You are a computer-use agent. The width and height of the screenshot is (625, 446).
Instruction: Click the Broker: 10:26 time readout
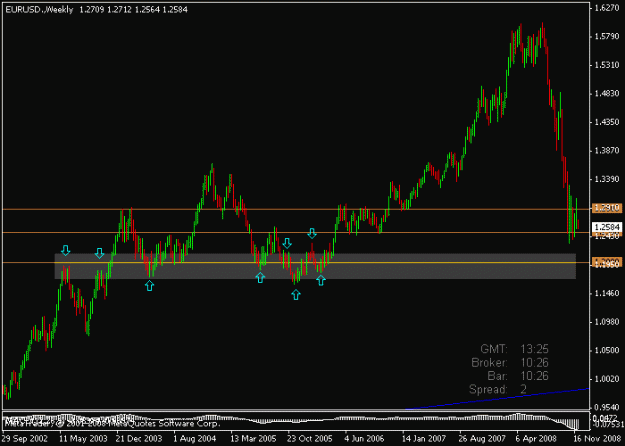point(510,363)
